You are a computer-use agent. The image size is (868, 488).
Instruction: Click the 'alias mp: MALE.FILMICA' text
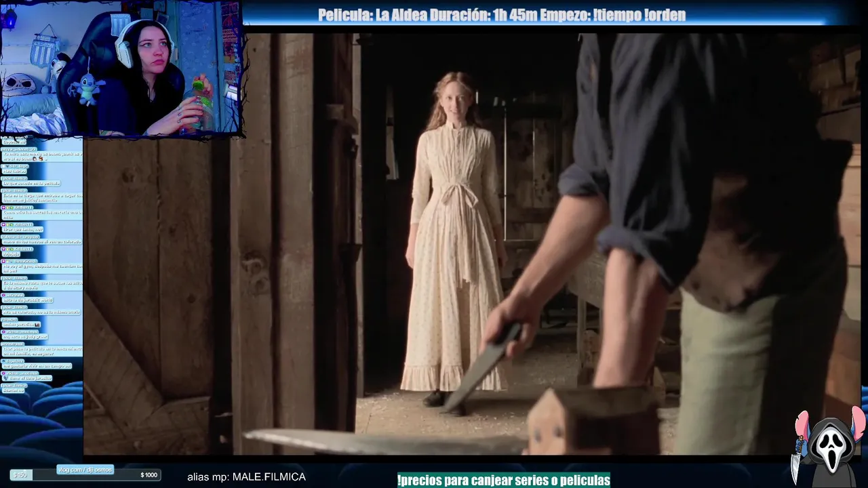[246, 477]
